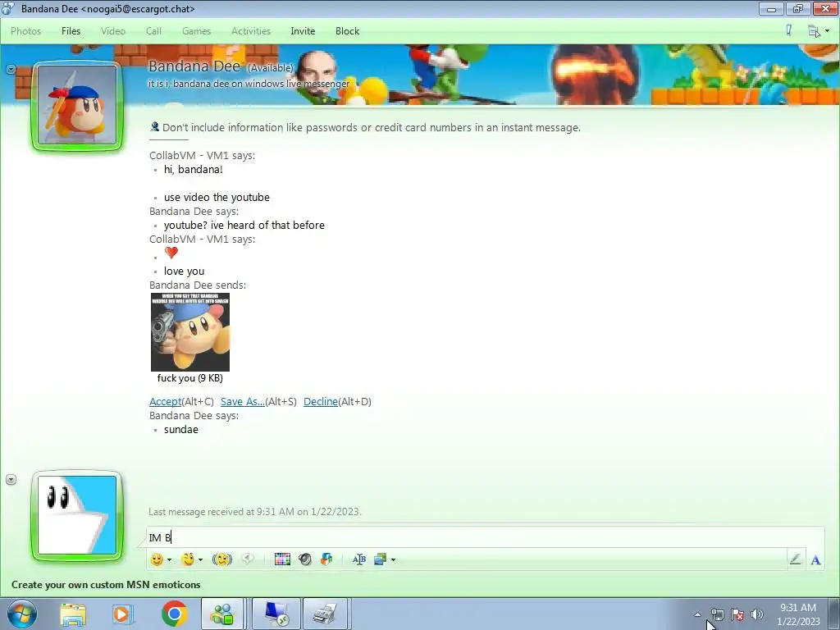Open the background picture picker icon
This screenshot has height=630, width=840.
coord(381,559)
